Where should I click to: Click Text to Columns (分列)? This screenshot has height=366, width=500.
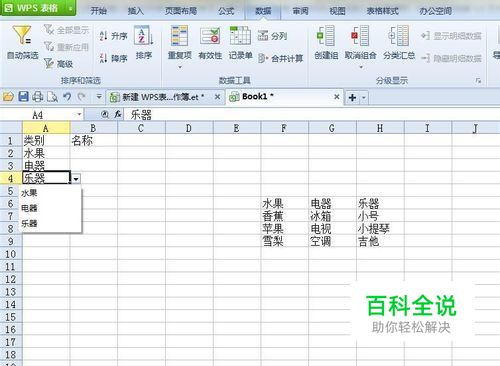click(x=272, y=36)
